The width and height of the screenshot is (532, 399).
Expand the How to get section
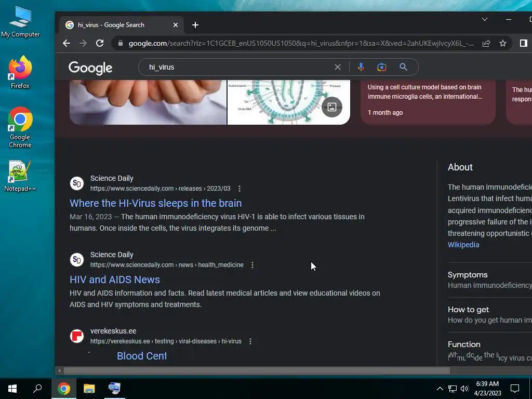(x=489, y=315)
